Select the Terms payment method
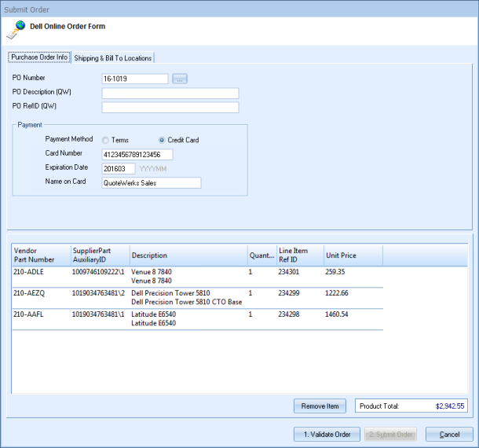The image size is (479, 448). coord(106,140)
